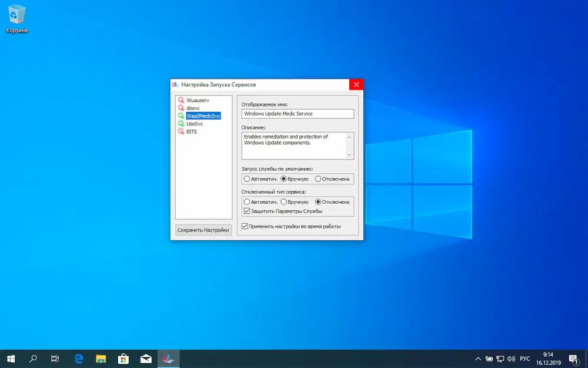This screenshot has height=368, width=588.
Task: Click the program icon in the dialog title bar
Action: 175,84
